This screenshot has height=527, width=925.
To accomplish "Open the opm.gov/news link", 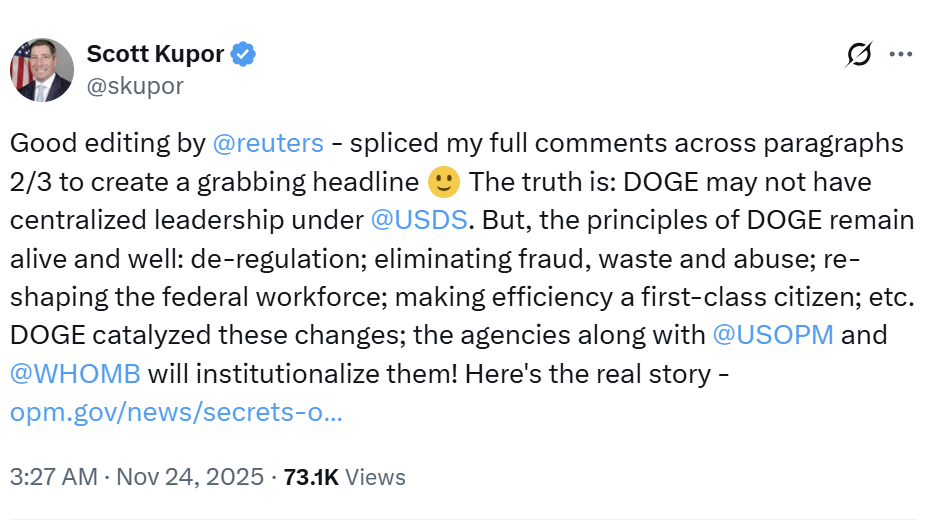I will tap(176, 412).
